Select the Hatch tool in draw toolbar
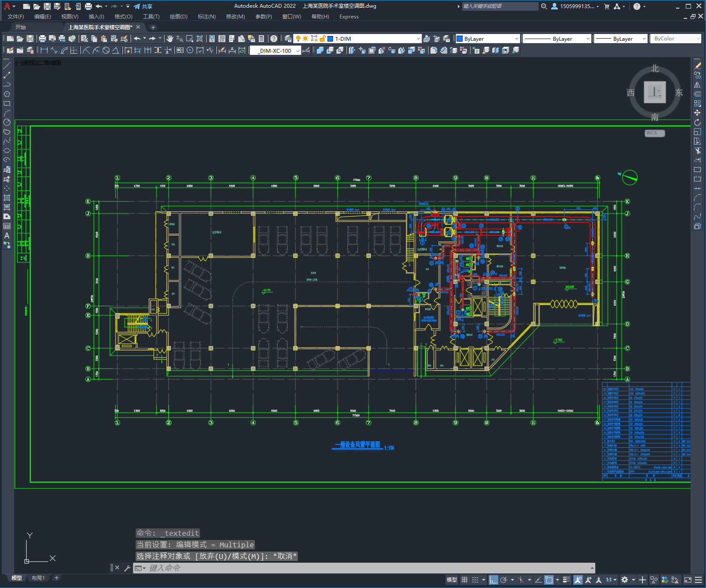Viewport: 706px width, 588px height. 7,198
